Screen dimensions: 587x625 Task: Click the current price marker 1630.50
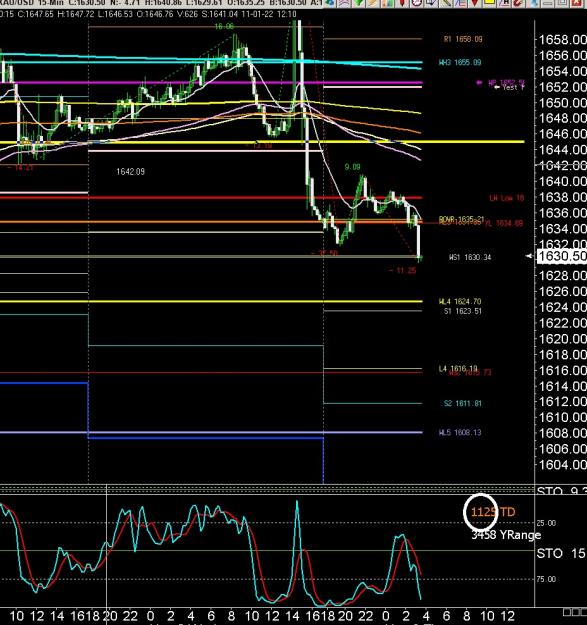[562, 256]
